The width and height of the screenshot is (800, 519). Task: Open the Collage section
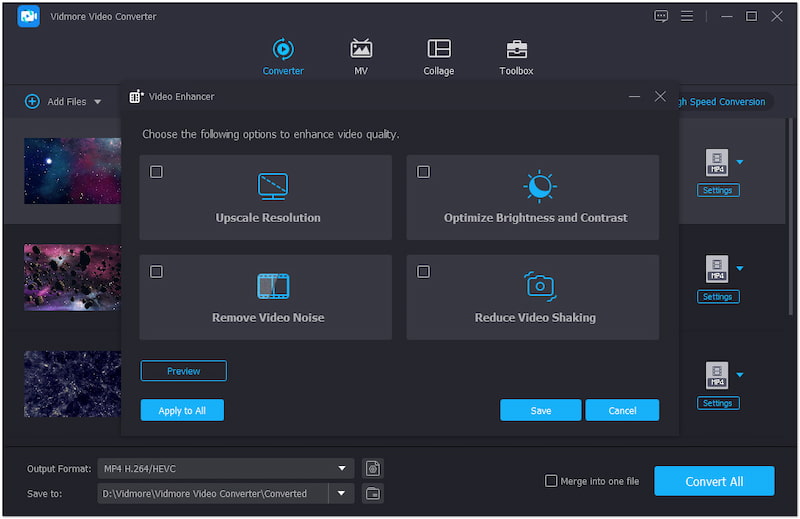(438, 57)
